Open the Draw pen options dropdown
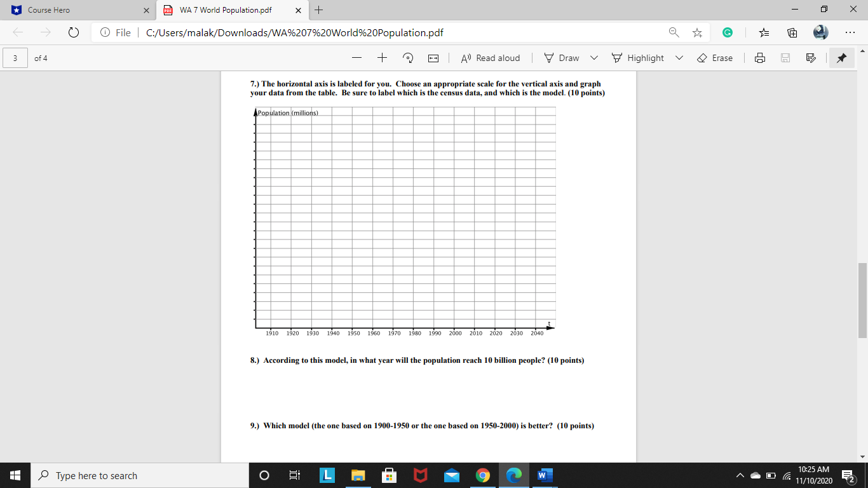 click(x=593, y=58)
